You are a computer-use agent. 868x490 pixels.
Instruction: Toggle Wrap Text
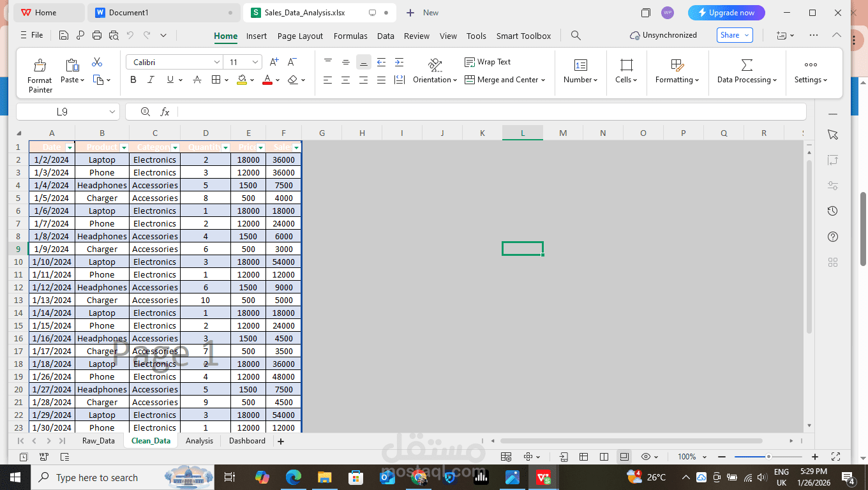tap(488, 62)
